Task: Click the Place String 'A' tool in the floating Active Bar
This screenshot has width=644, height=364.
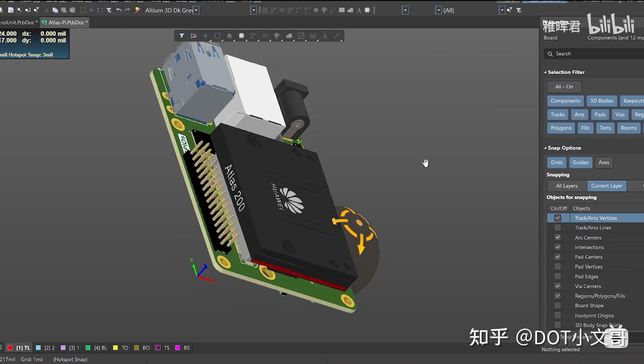Action: 325,36
